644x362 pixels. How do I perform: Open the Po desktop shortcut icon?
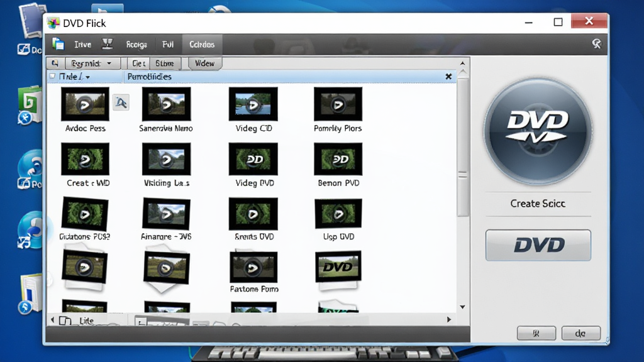click(30, 170)
